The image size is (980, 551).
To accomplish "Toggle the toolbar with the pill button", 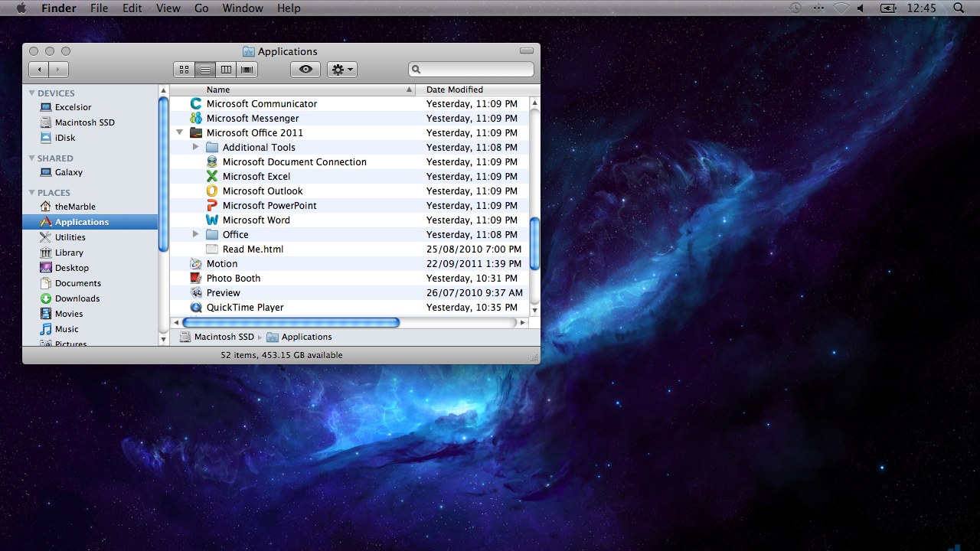I will tap(526, 51).
